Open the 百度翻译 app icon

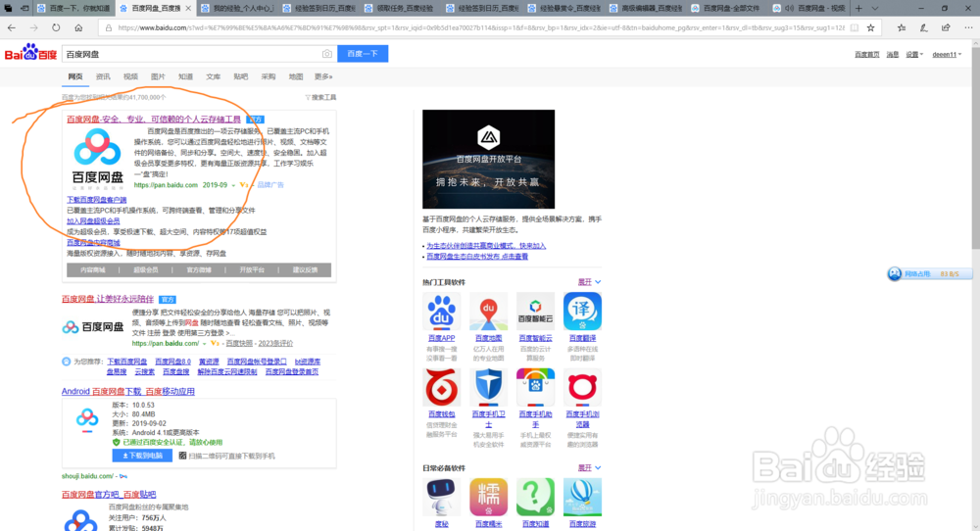pyautogui.click(x=582, y=312)
